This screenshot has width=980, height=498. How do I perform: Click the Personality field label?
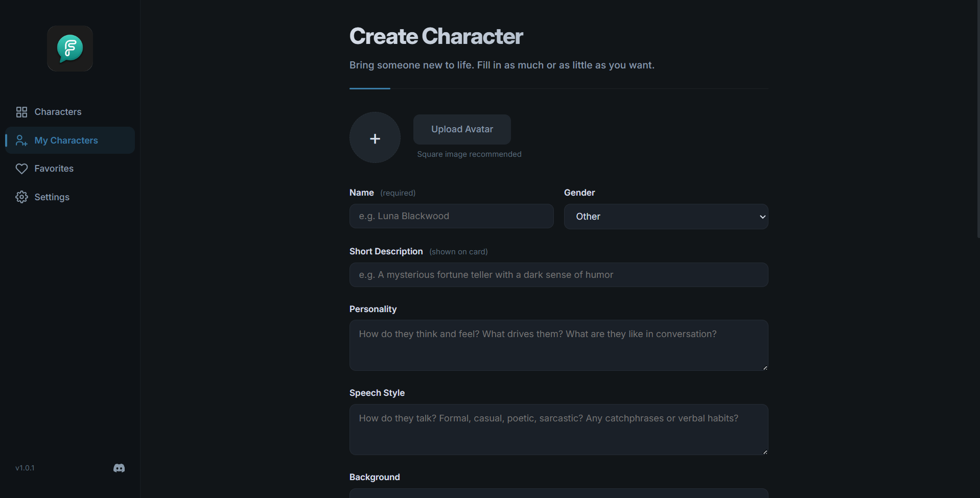coord(373,309)
